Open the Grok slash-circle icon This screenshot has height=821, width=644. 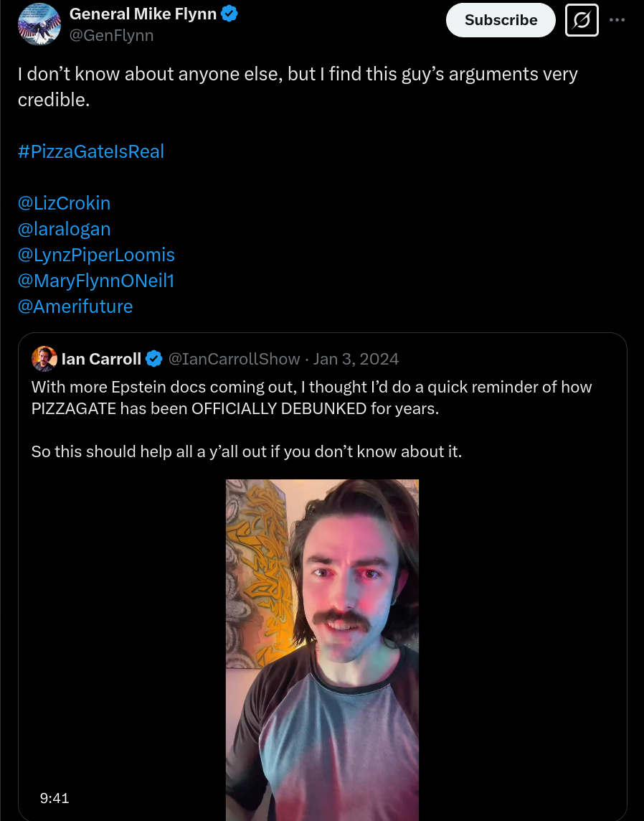coord(582,20)
